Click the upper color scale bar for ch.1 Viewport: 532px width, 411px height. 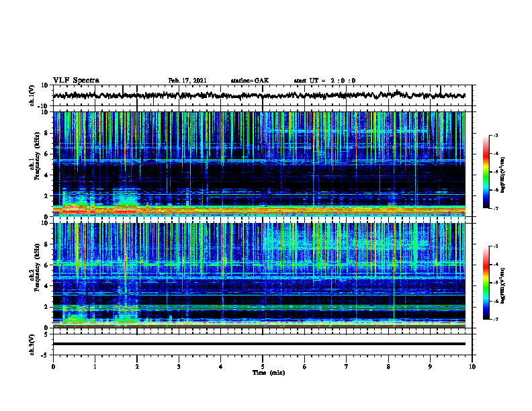[486, 172]
